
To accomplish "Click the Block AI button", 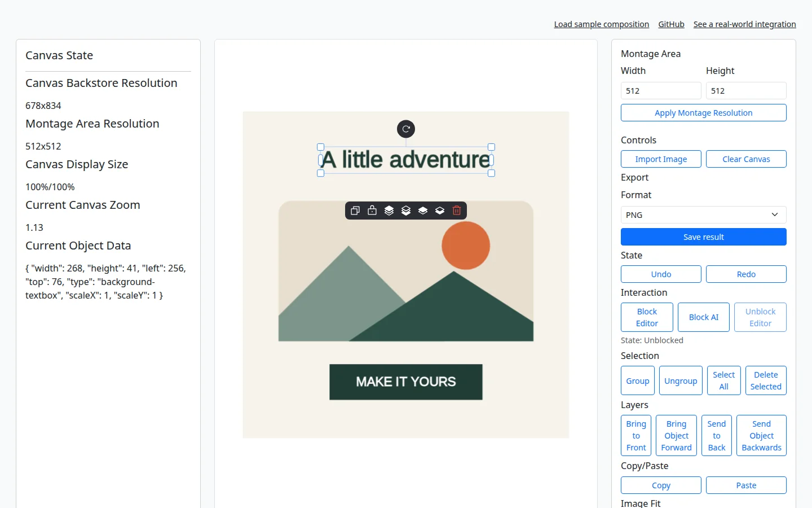I will click(x=704, y=317).
